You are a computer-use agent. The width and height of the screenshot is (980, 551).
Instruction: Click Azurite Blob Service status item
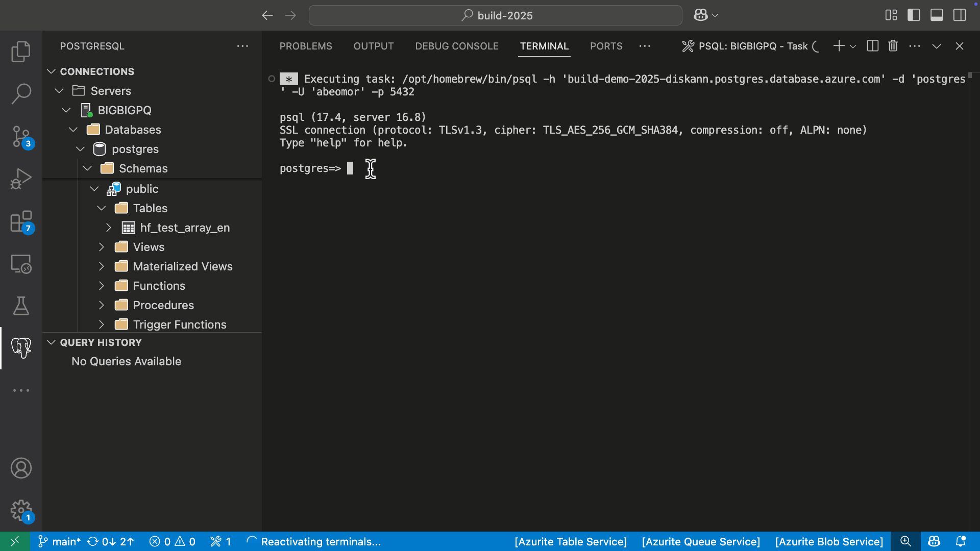(x=829, y=541)
